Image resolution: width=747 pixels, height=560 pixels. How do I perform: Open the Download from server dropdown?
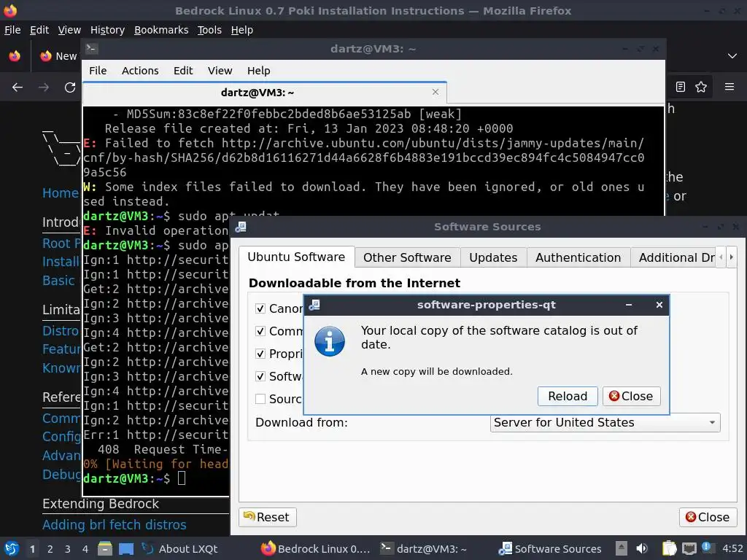pyautogui.click(x=605, y=422)
